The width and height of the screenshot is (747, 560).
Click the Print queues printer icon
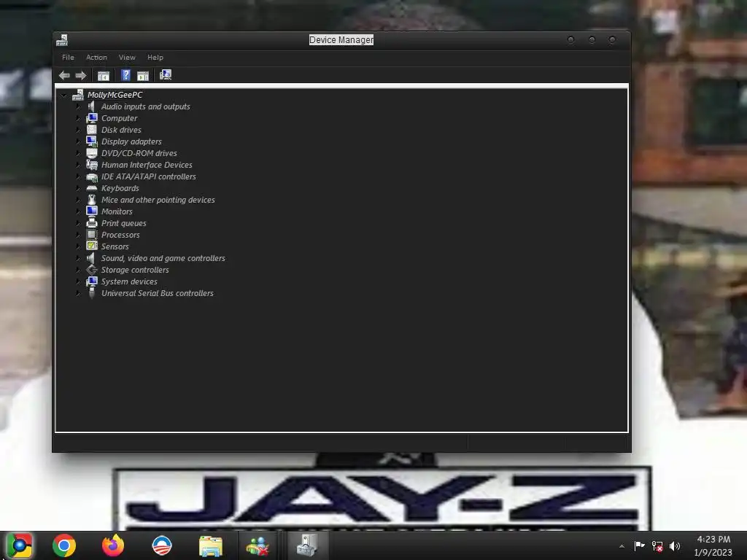91,223
